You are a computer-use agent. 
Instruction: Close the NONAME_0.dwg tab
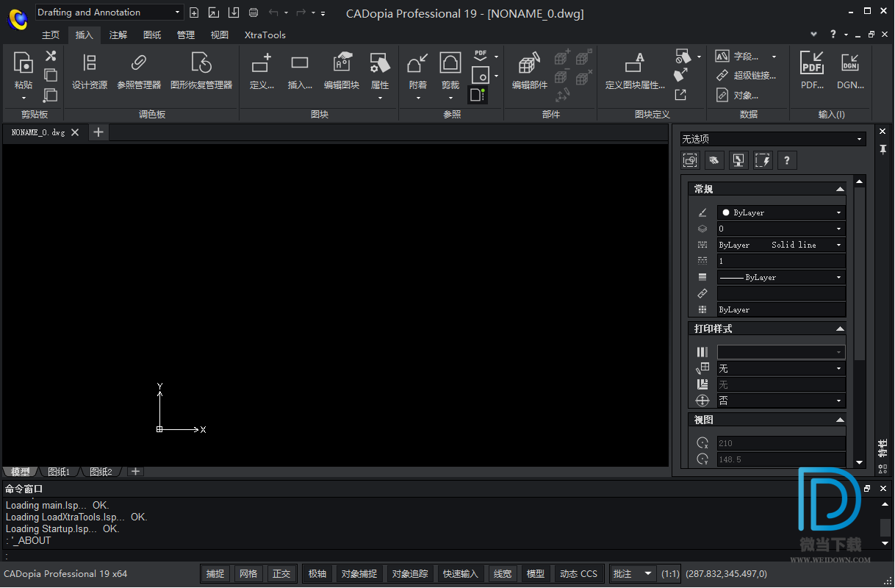[75, 132]
